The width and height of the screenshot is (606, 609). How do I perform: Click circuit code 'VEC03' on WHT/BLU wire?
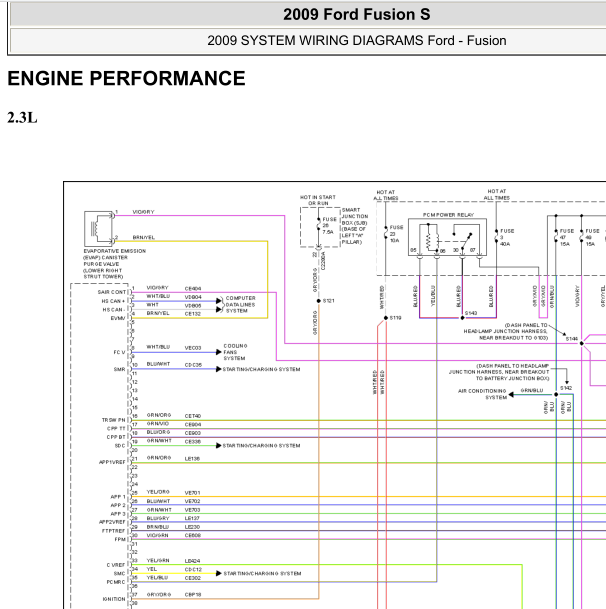coord(193,348)
